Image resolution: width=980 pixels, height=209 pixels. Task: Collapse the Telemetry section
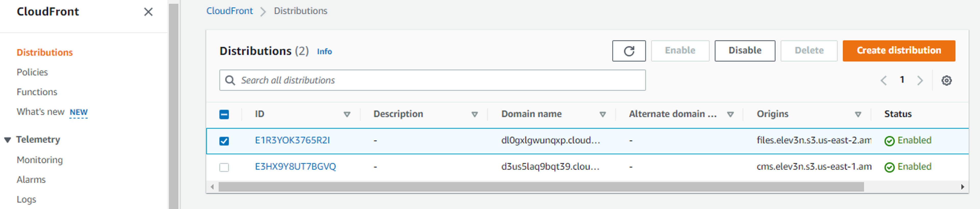(8, 140)
